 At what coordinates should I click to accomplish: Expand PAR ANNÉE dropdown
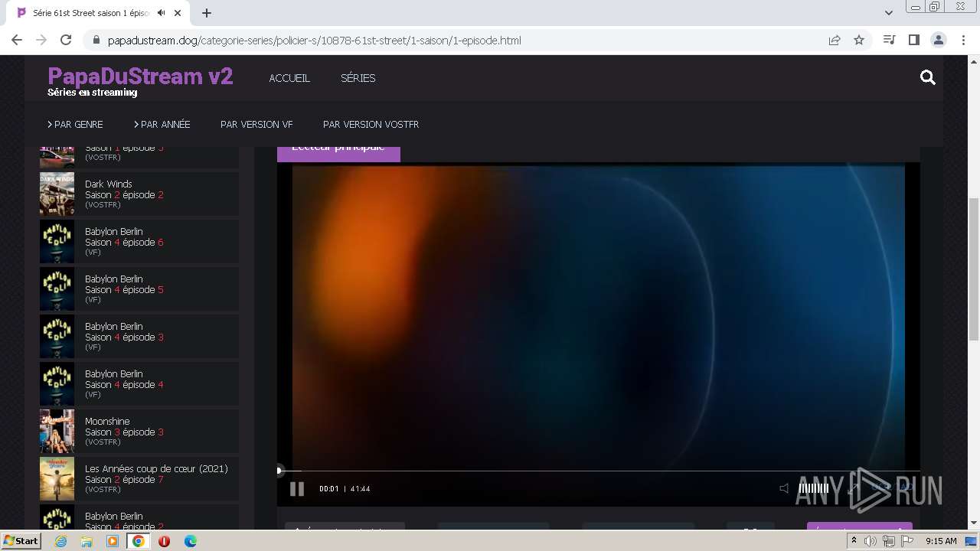pyautogui.click(x=162, y=124)
